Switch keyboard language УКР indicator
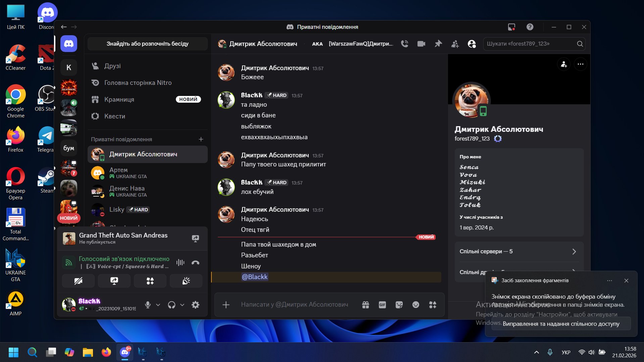This screenshot has width=644, height=362. point(566,352)
